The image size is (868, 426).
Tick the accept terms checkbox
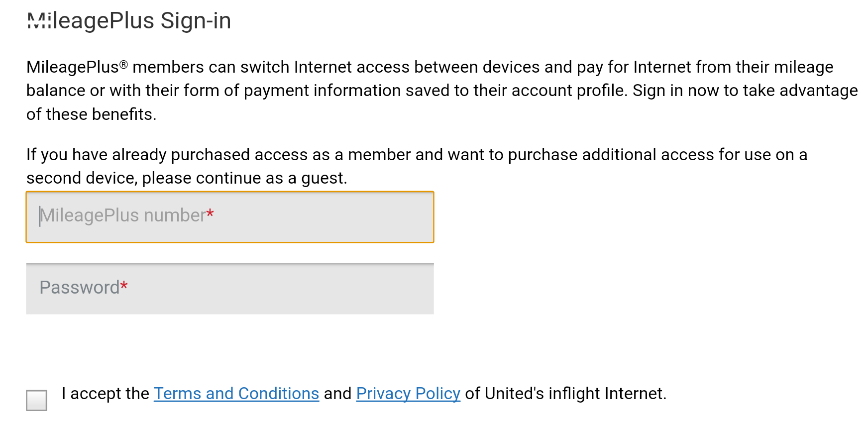point(37,400)
